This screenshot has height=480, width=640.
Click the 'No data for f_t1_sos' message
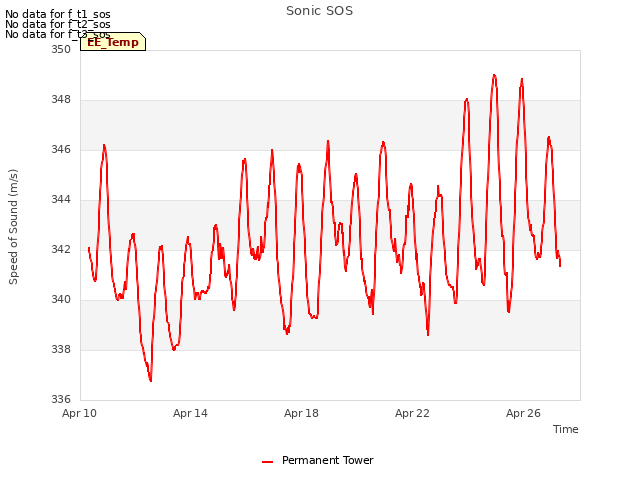58,14
